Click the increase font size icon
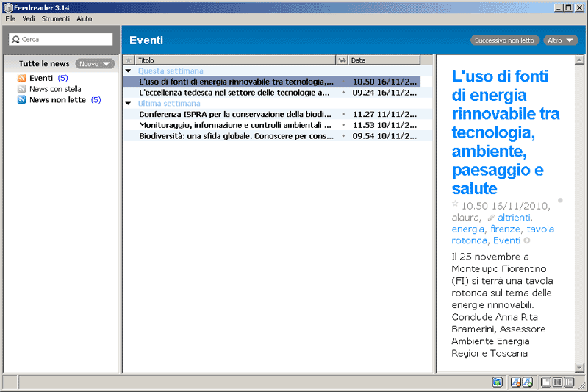Screen dimensions: 588x392 (x=526, y=382)
